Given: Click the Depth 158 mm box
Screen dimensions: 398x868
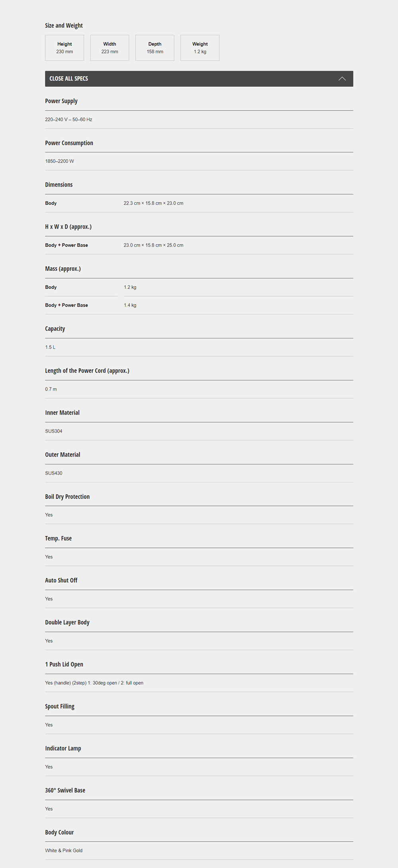Looking at the screenshot, I should tap(155, 48).
